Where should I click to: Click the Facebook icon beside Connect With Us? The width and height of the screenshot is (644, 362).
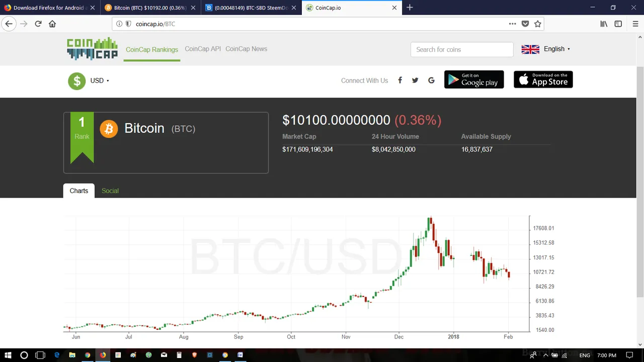(400, 80)
